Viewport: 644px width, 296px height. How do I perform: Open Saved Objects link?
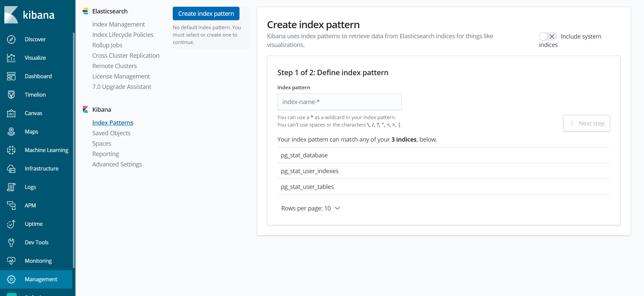[111, 133]
